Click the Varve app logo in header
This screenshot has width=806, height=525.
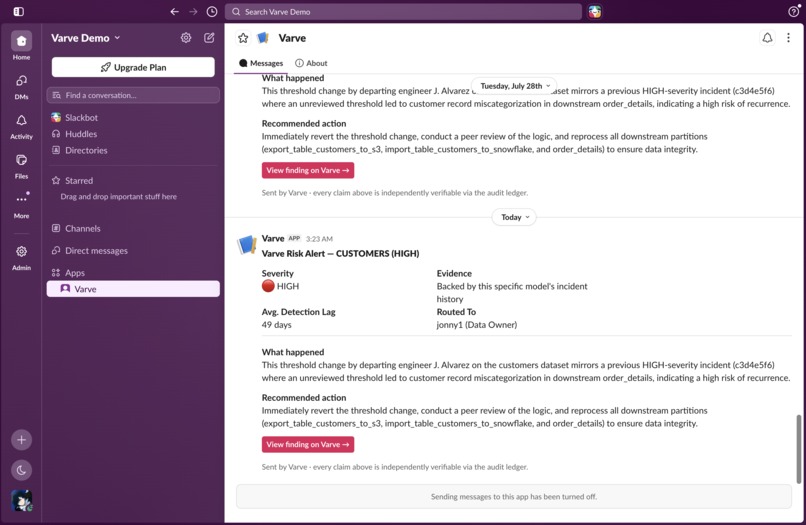coord(263,38)
